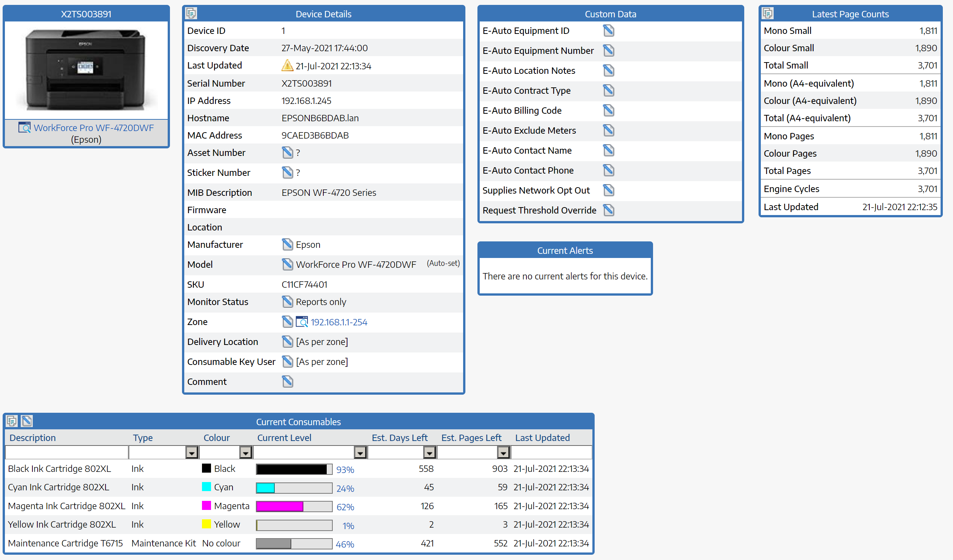
Task: Click the Latest Page Counts export icon
Action: coord(768,14)
